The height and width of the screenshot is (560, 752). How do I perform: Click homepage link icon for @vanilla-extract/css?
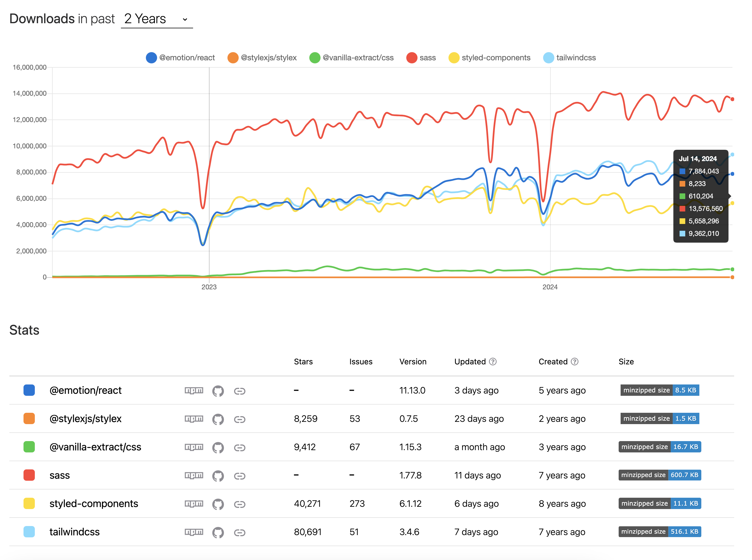[x=239, y=448]
